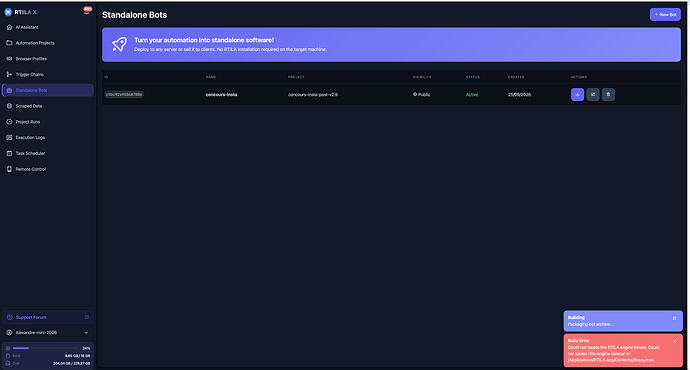Screen dimensions: 690x370
Task: Click the rocket icon in the banner
Action: pos(119,44)
